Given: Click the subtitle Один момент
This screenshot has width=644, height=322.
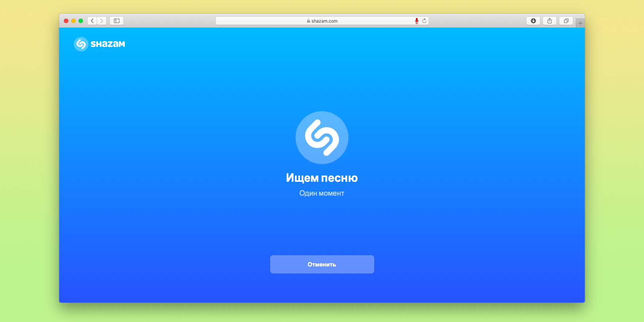Looking at the screenshot, I should (x=322, y=193).
